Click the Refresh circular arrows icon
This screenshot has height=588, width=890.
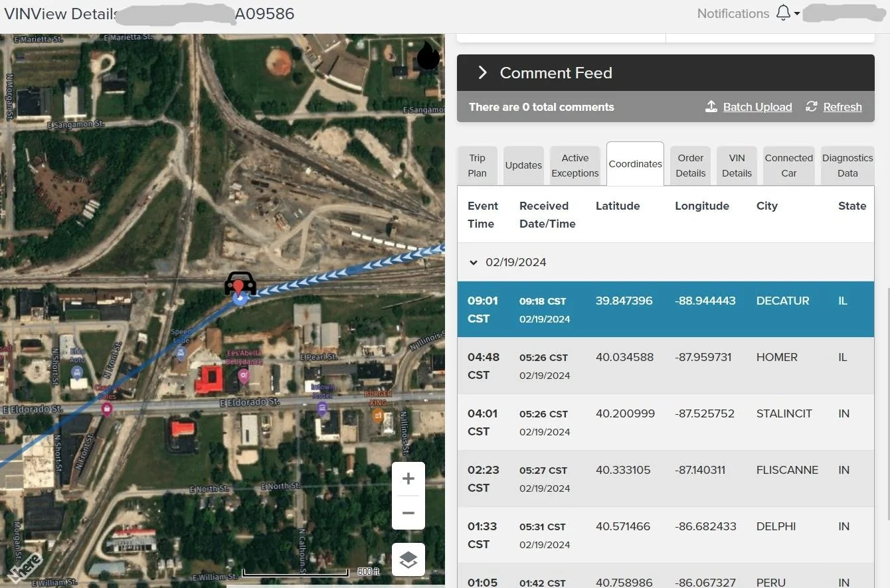point(812,107)
